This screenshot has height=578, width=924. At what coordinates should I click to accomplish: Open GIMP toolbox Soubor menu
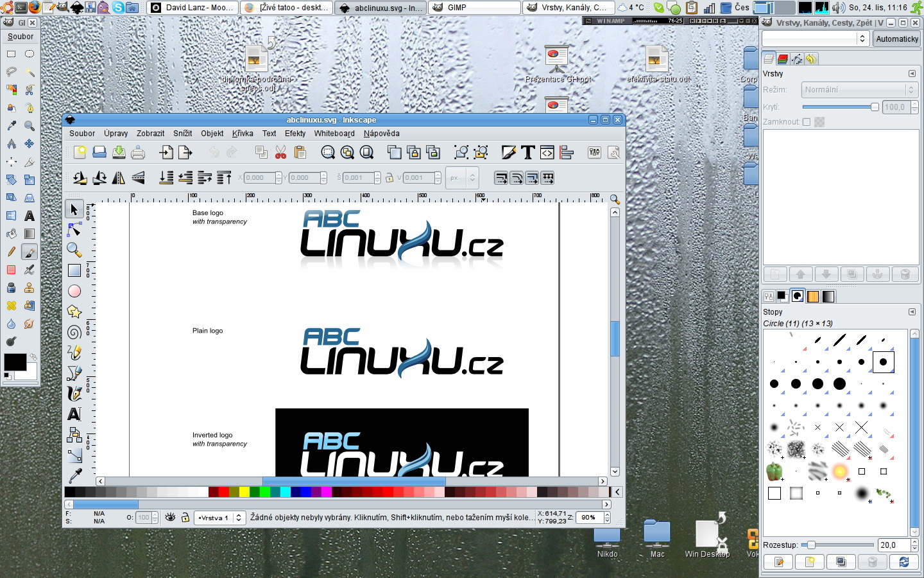pyautogui.click(x=21, y=37)
